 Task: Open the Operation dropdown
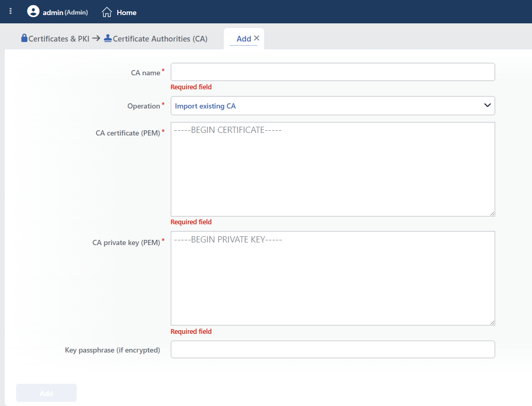[333, 106]
